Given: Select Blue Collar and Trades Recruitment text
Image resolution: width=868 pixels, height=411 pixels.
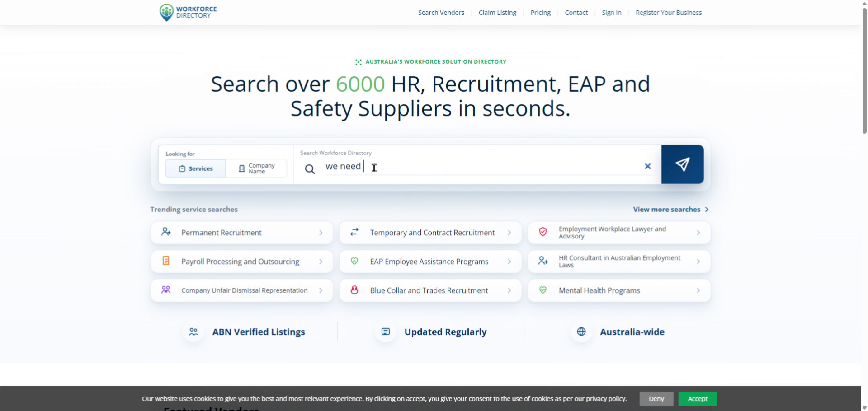Looking at the screenshot, I should (x=429, y=290).
